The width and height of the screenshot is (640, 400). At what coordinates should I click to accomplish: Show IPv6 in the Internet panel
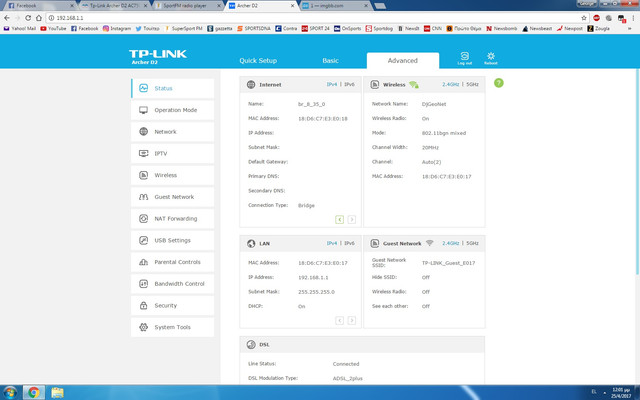349,84
